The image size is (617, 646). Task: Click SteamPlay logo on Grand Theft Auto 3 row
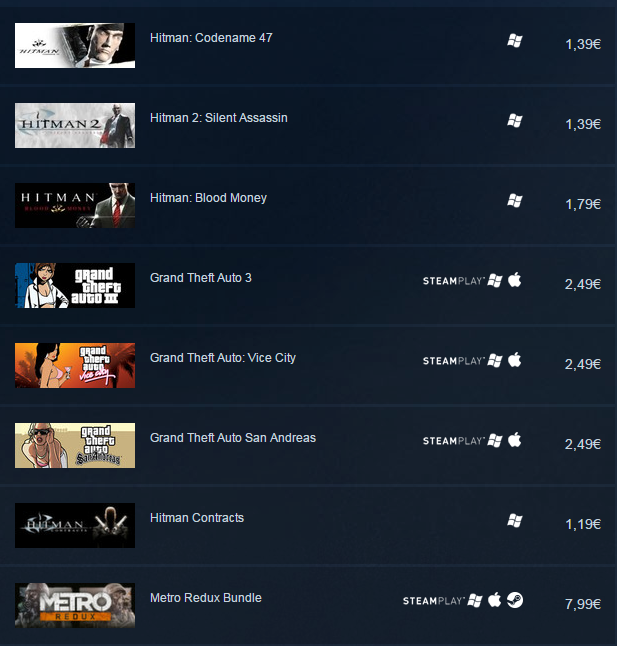point(453,281)
